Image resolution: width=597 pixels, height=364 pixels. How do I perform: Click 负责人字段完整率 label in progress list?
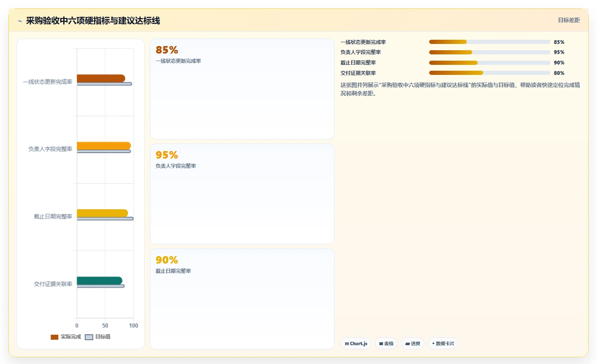[x=361, y=52]
